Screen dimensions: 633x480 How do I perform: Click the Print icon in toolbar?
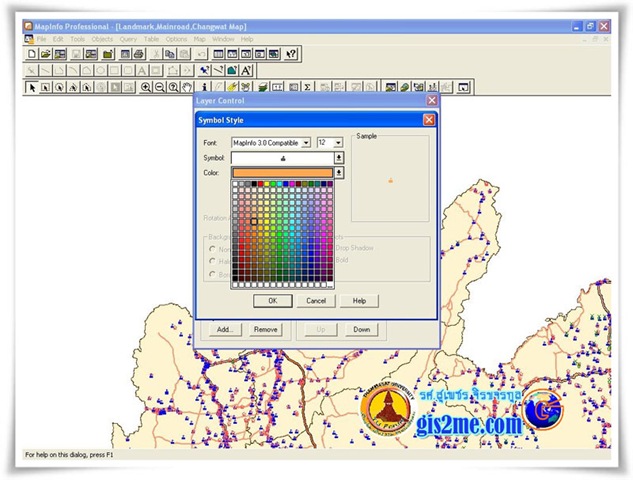point(139,54)
